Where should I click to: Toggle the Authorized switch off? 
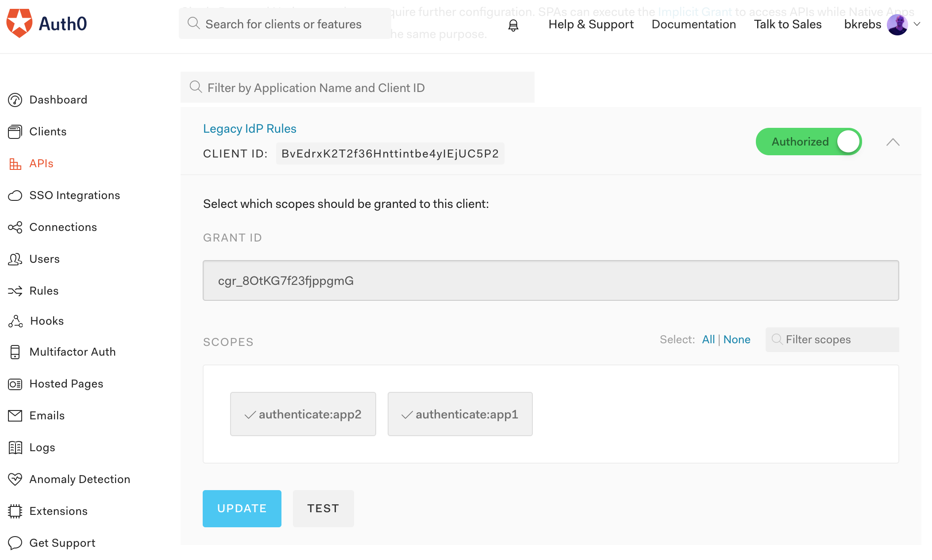808,142
